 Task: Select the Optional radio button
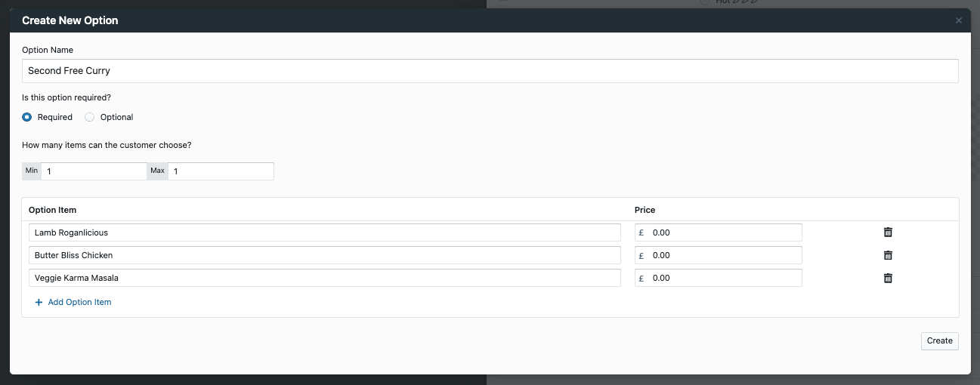click(x=90, y=117)
